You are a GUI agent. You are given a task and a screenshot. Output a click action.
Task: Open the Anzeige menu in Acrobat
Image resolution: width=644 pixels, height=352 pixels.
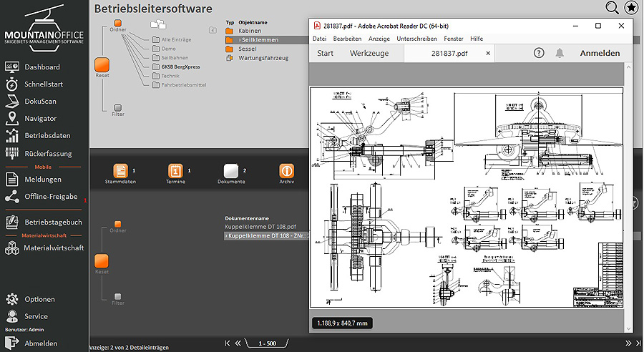tap(379, 39)
